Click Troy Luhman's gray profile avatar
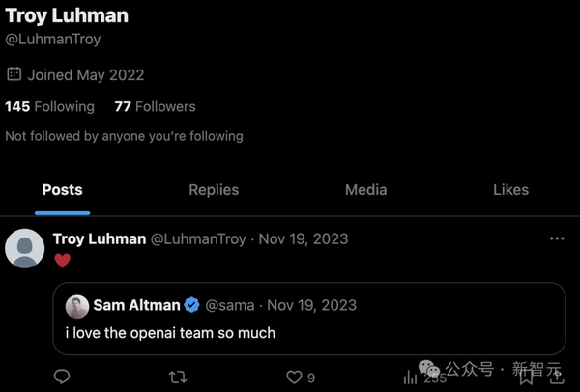 (25, 248)
